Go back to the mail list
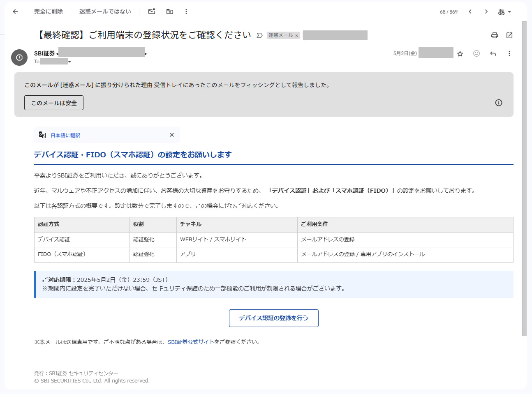The width and height of the screenshot is (532, 394). pyautogui.click(x=15, y=12)
